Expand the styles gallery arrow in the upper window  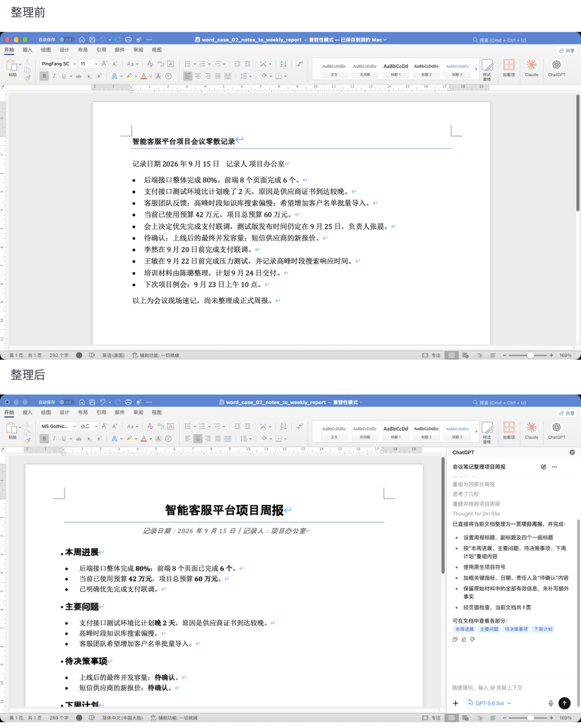point(476,69)
